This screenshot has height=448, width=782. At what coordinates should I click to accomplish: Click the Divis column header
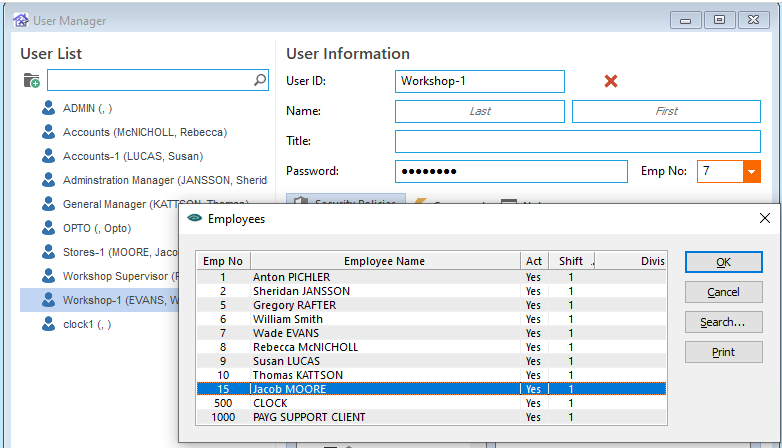click(x=630, y=261)
